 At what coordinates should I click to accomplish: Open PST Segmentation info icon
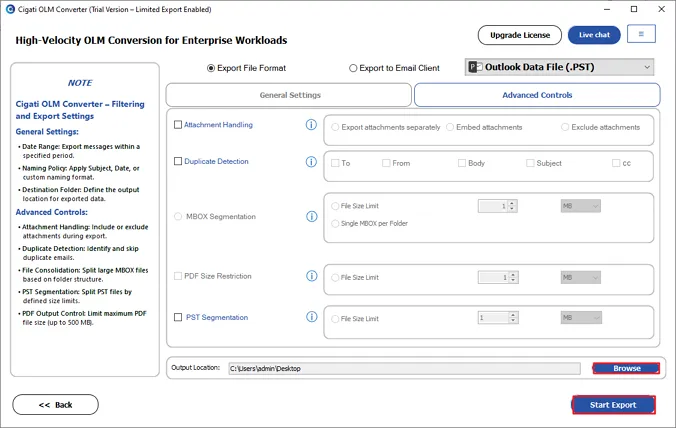coord(312,317)
